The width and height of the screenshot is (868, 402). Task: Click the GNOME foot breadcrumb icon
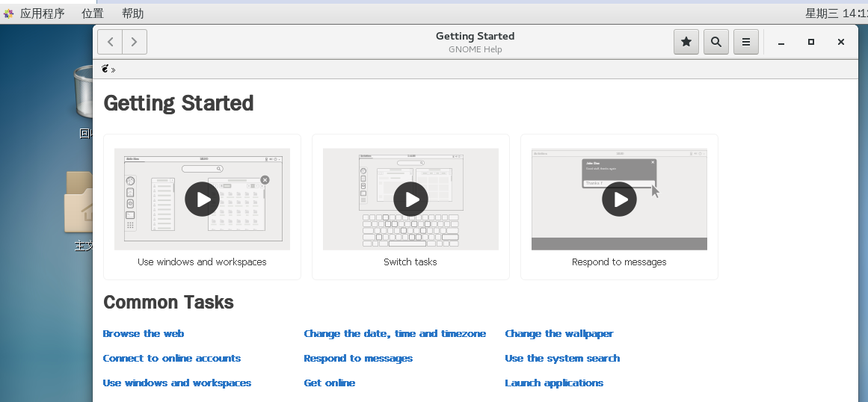pyautogui.click(x=105, y=69)
